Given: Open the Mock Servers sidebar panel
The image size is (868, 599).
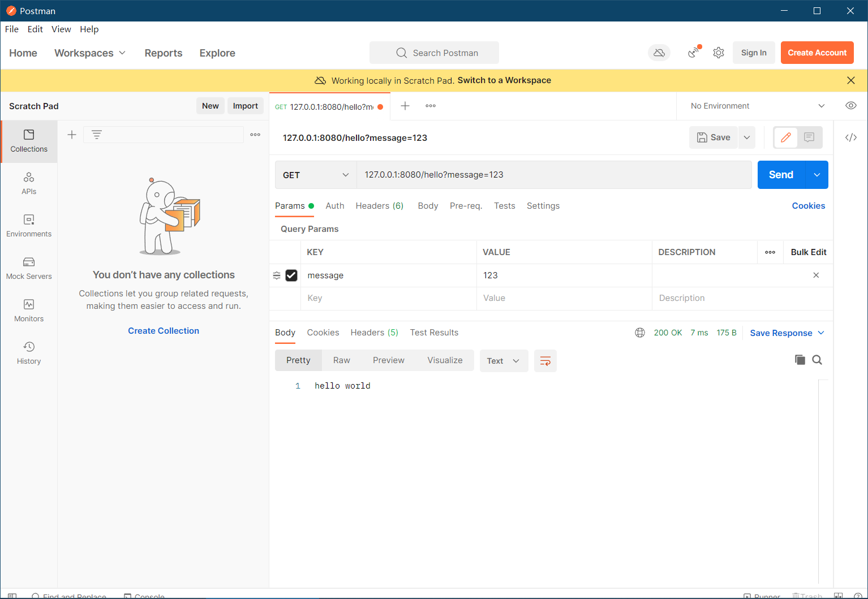Looking at the screenshot, I should 29,269.
